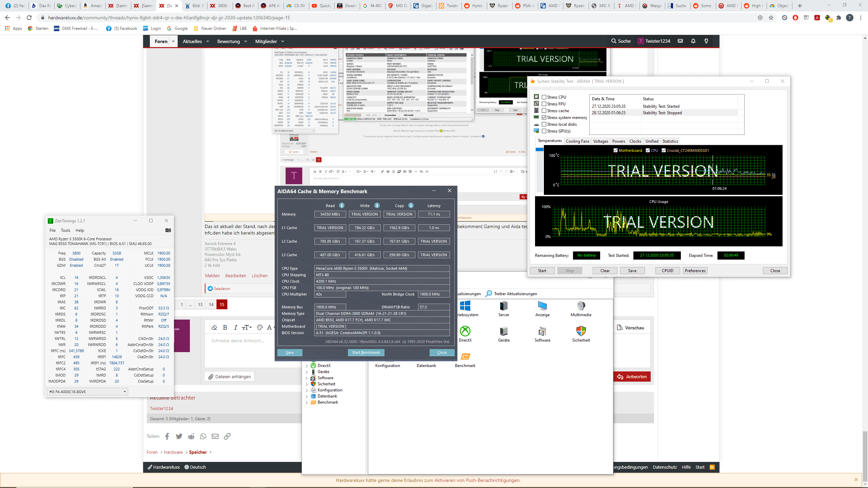The image size is (868, 488).
Task: Open the forum inbox envelope icon
Action: pyautogui.click(x=680, y=41)
